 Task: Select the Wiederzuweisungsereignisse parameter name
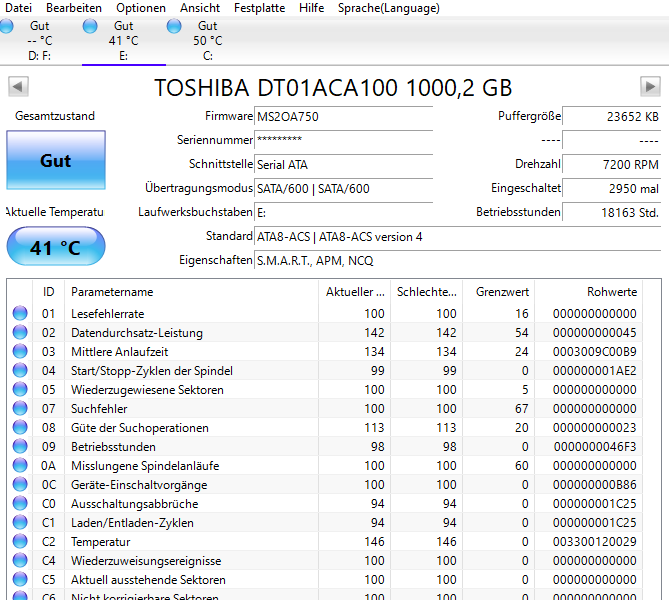[x=146, y=561]
